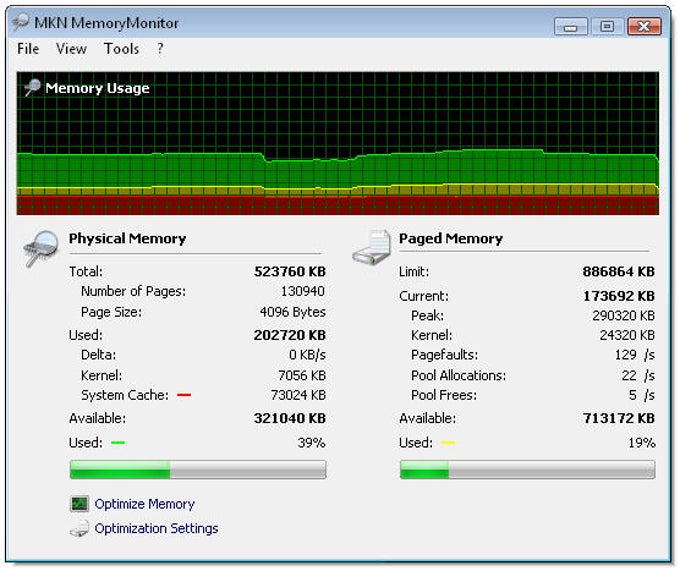Open the Optimization Settings link

(156, 528)
